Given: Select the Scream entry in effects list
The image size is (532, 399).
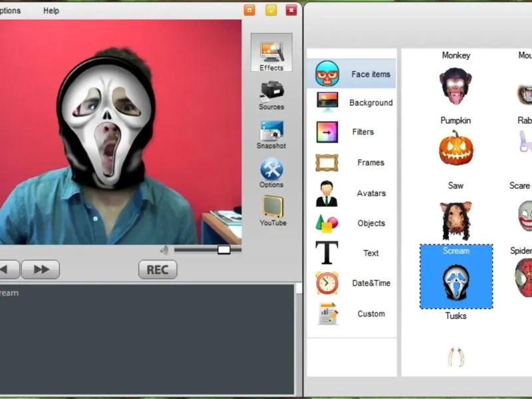Looking at the screenshot, I should tap(9, 293).
